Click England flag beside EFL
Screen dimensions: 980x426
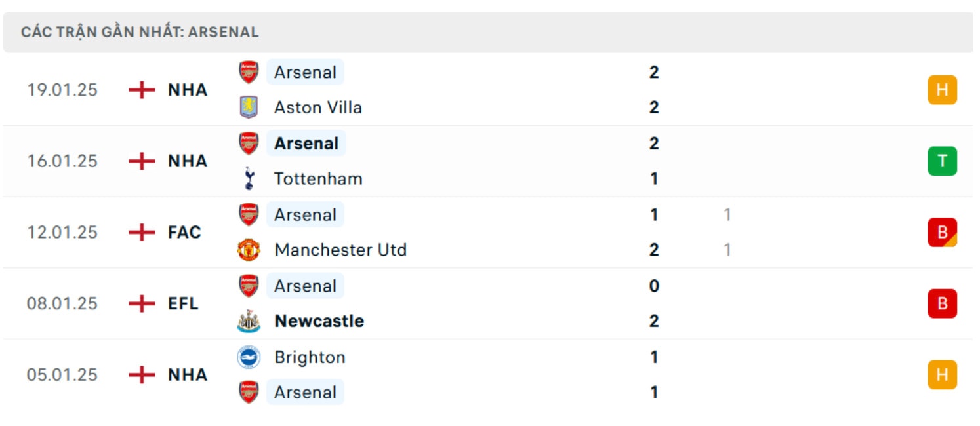point(142,303)
